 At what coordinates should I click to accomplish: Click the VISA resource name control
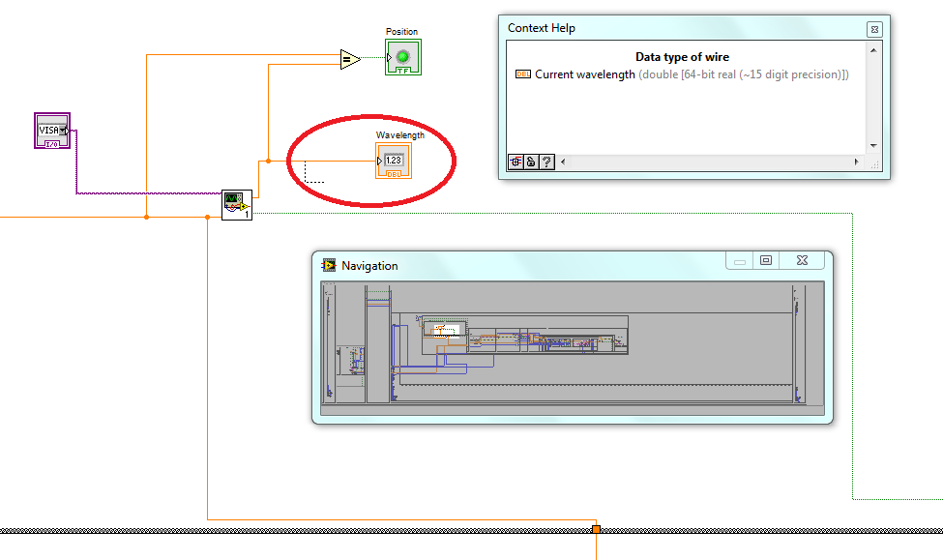52,131
